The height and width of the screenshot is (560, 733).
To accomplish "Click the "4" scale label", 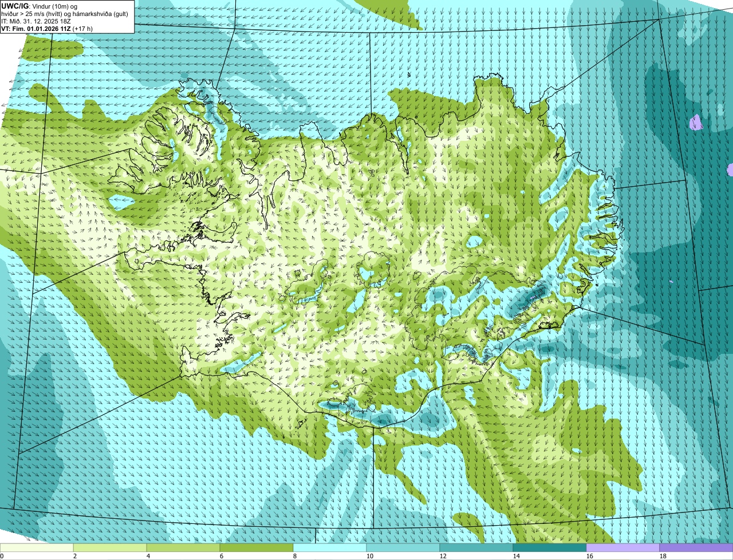I will [148, 556].
